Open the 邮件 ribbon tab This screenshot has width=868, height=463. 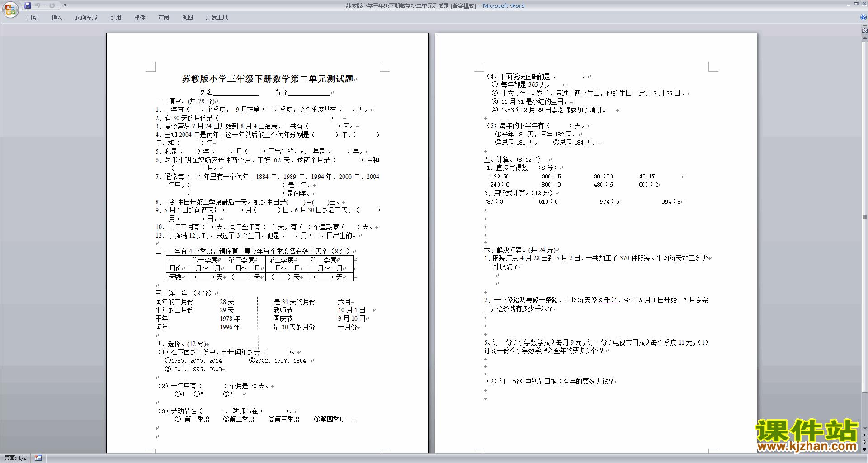tap(140, 18)
